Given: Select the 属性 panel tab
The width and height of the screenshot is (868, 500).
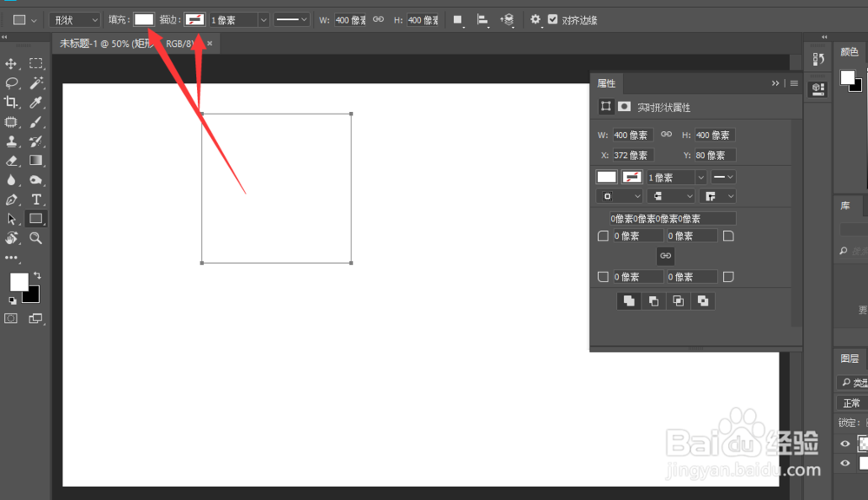Looking at the screenshot, I should coord(606,83).
